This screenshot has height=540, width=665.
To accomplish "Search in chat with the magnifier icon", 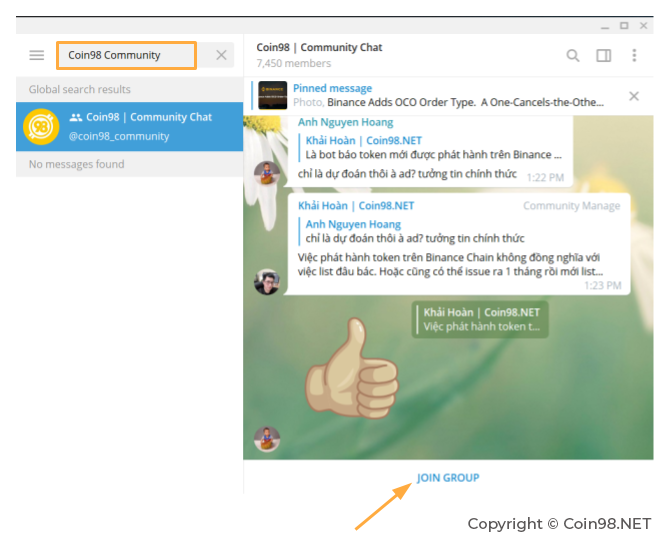I will coord(573,56).
